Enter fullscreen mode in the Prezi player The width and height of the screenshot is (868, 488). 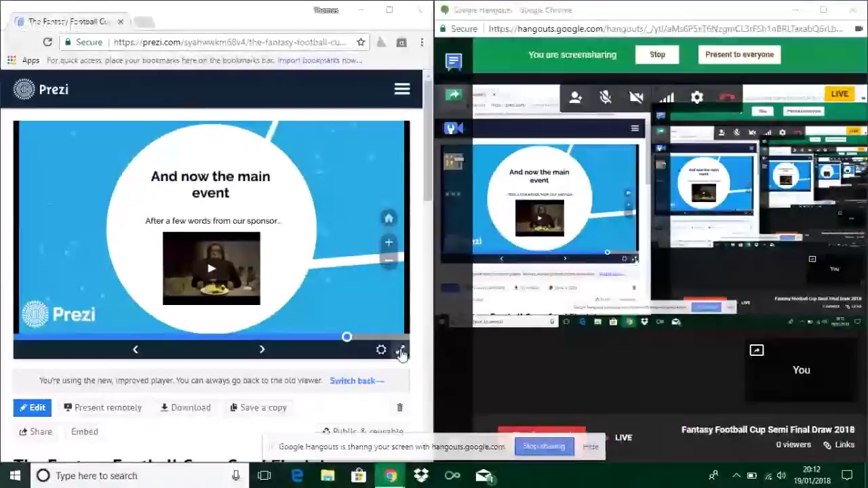[x=401, y=350]
